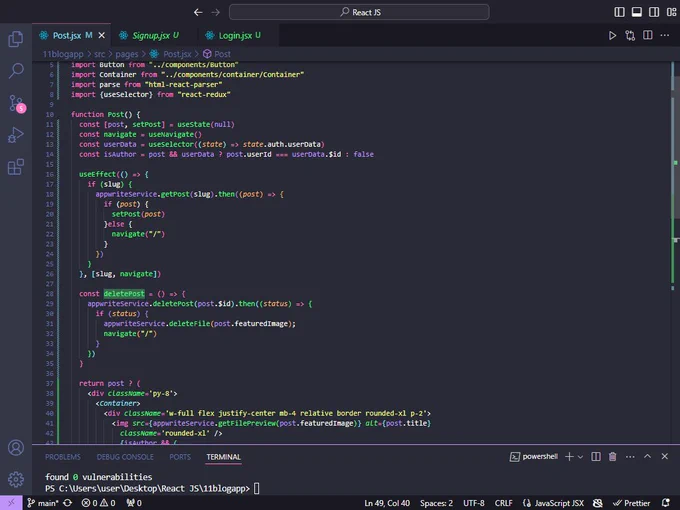Open editor More Actions ellipsis
The width and height of the screenshot is (680, 510).
pyautogui.click(x=664, y=35)
